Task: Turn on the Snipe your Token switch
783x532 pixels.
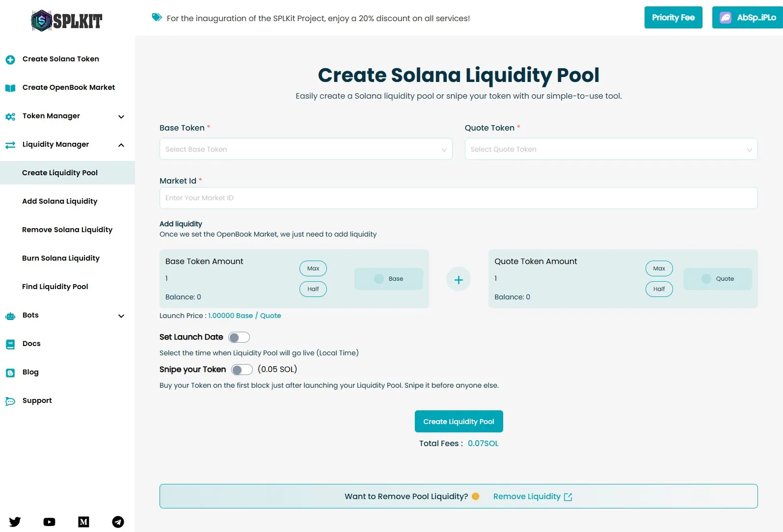Action: (x=242, y=369)
